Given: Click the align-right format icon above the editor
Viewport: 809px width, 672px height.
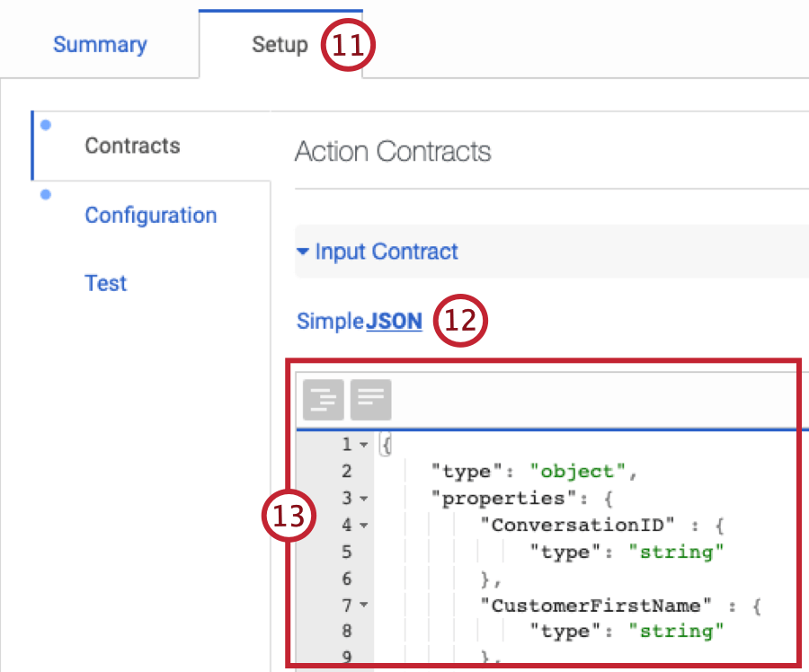Looking at the screenshot, I should click(324, 399).
